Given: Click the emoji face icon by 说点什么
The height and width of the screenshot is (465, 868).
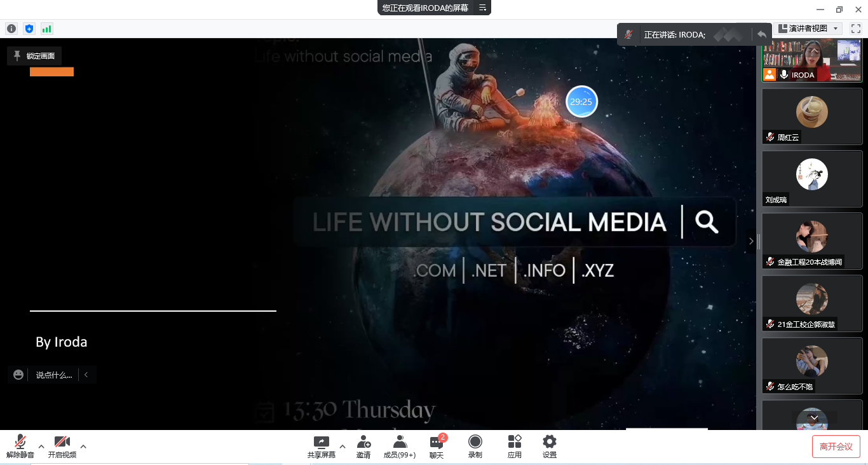Looking at the screenshot, I should tap(18, 375).
